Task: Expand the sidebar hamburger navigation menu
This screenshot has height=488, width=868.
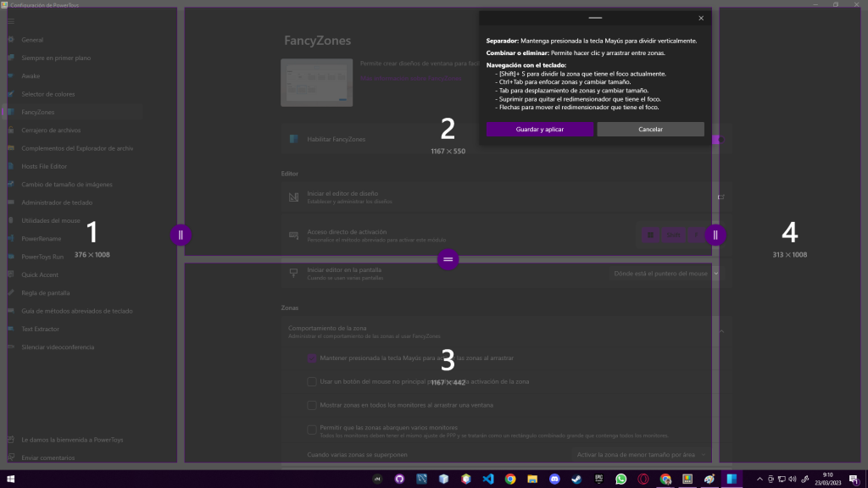Action: 10,21
